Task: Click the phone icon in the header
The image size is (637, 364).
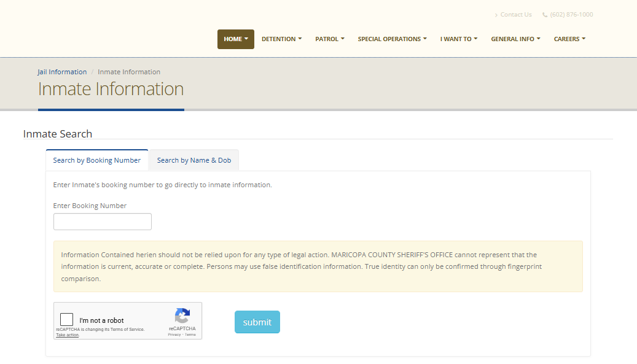Action: [545, 15]
